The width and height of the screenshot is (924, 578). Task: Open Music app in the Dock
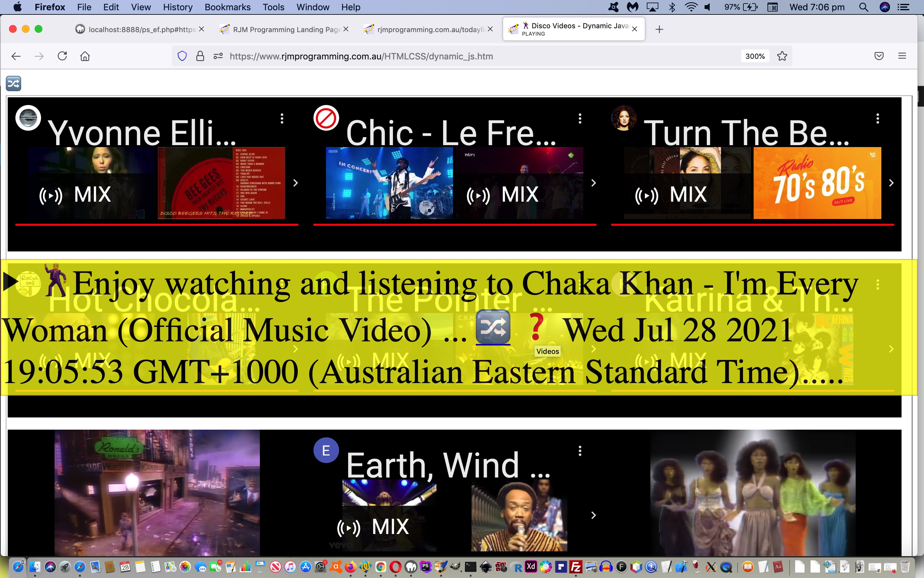coord(290,566)
